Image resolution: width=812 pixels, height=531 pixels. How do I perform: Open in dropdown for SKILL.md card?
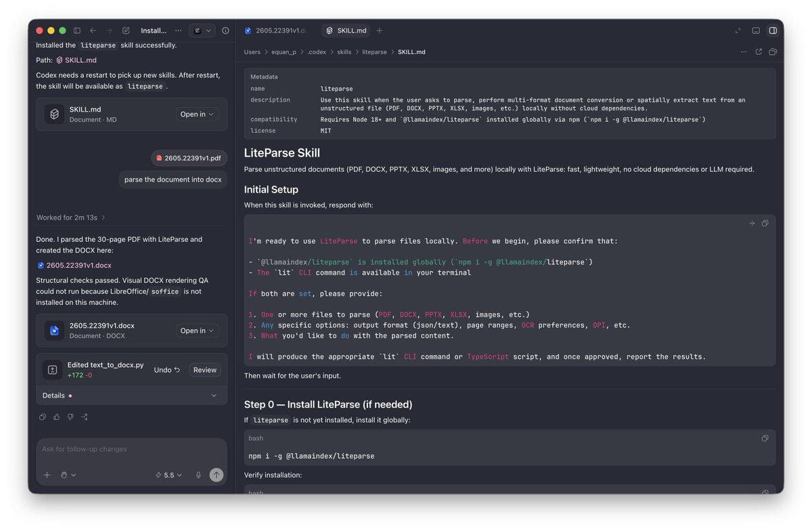(x=197, y=114)
